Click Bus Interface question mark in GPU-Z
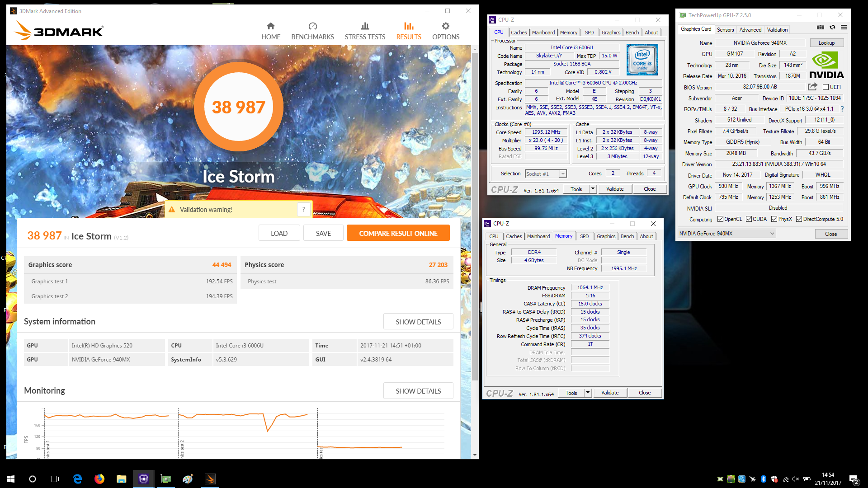Image resolution: width=868 pixels, height=488 pixels. (x=842, y=109)
